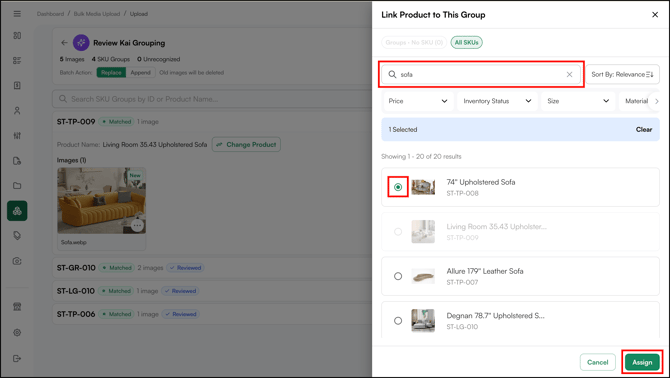Image resolution: width=670 pixels, height=378 pixels.
Task: Open the dashboard grid icon in sidebar
Action: [17, 35]
